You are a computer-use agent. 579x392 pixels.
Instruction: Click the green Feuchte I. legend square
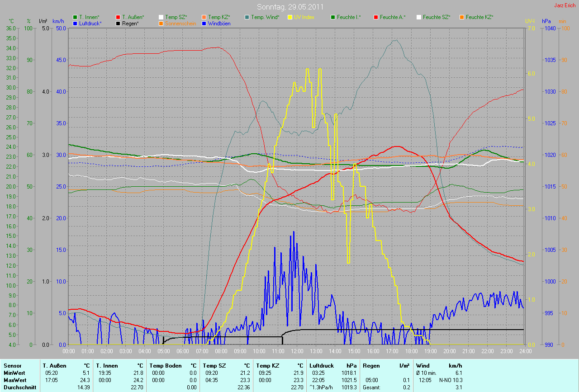pos(333,17)
